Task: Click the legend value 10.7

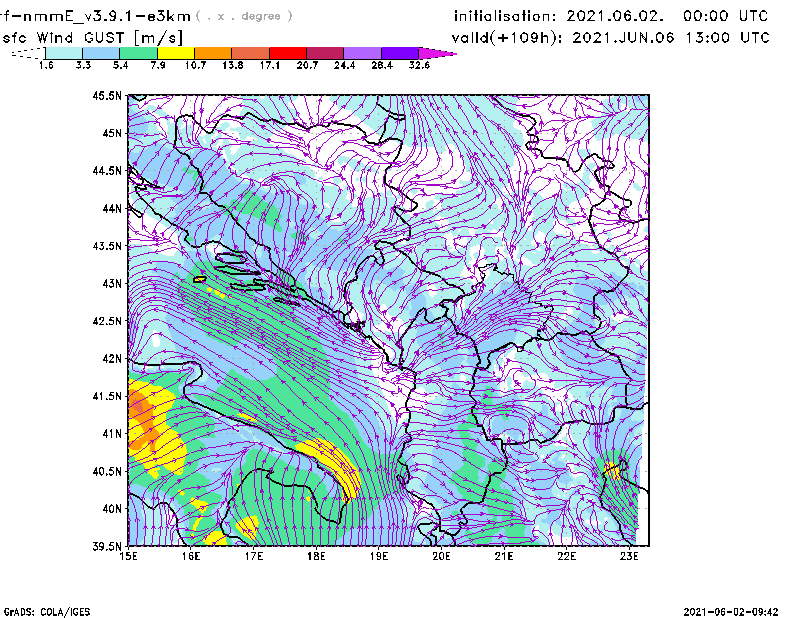Action: tap(195, 65)
